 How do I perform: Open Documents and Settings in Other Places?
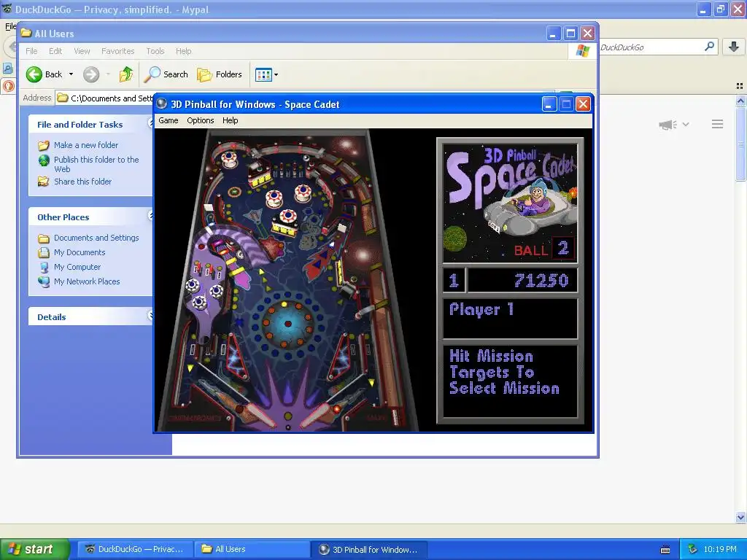(x=96, y=238)
